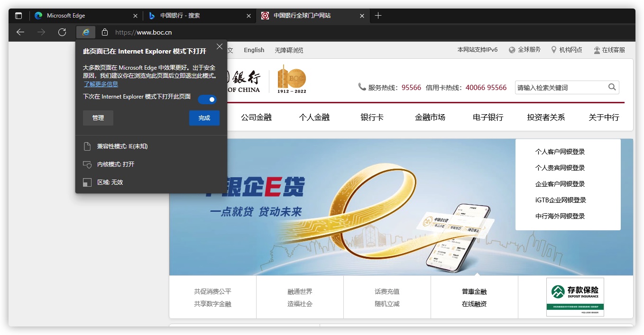
Task: Open iGTB企业网银登录
Action: (561, 200)
